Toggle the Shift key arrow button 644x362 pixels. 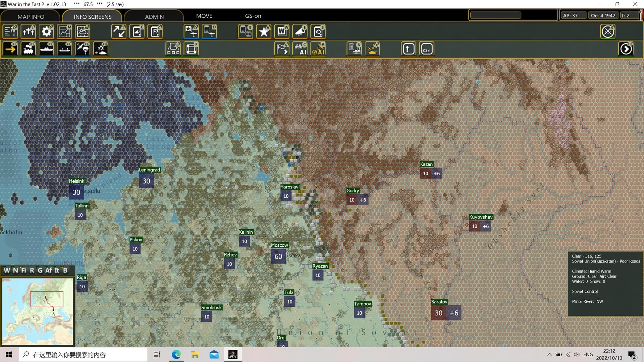point(408,49)
